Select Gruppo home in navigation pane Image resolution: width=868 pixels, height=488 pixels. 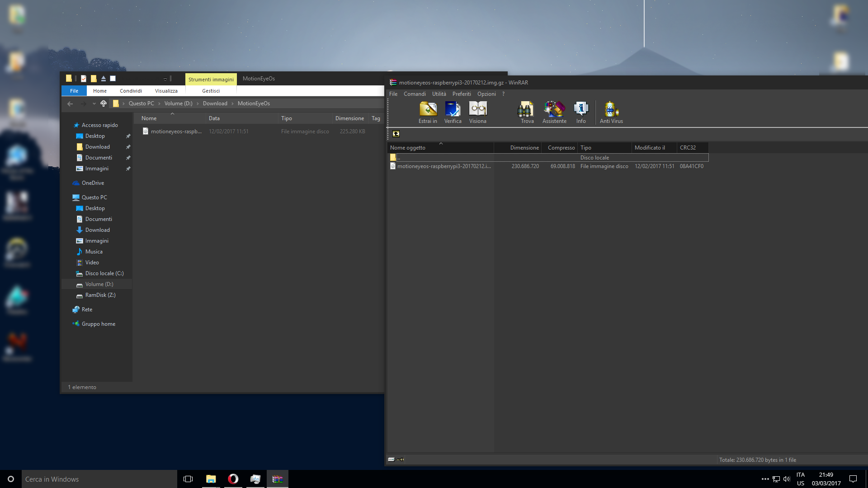point(98,324)
